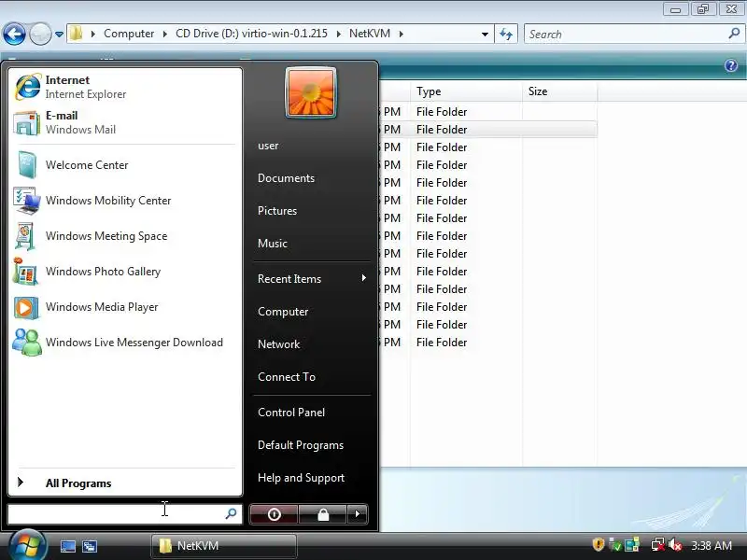Open Windows Live Messenger Download
This screenshot has width=747, height=560.
[125, 343]
